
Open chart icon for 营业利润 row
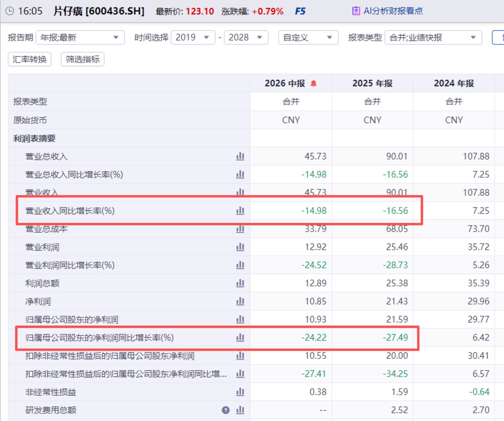(x=240, y=247)
